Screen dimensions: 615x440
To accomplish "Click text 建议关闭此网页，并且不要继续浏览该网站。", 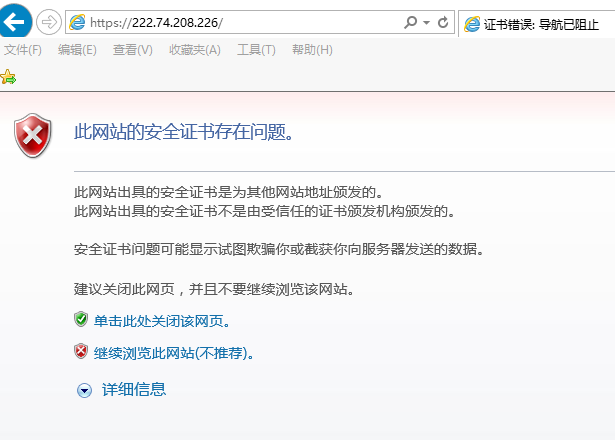I will coord(214,289).
